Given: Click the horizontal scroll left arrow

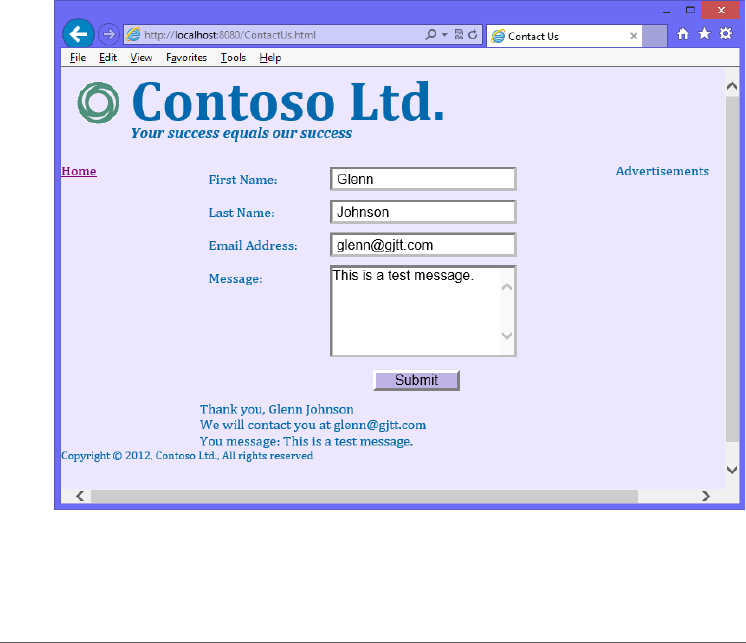Looking at the screenshot, I should 80,496.
